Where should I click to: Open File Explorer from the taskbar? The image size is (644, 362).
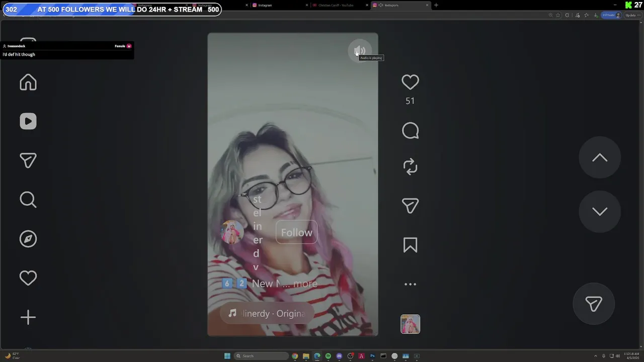coord(306,356)
